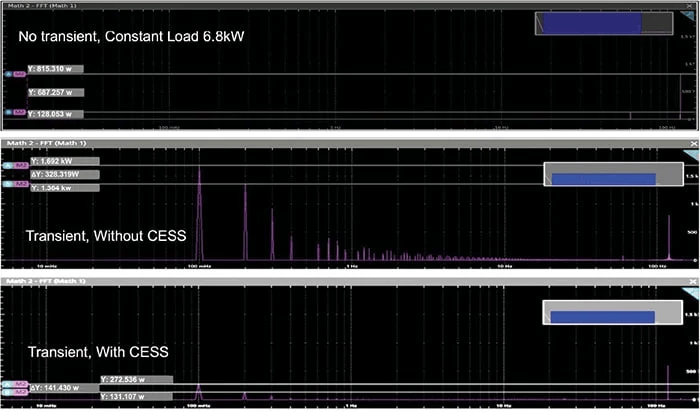Click the tall peak near 100 Hz in bottom panel
The width and height of the screenshot is (700, 412).
click(668, 382)
